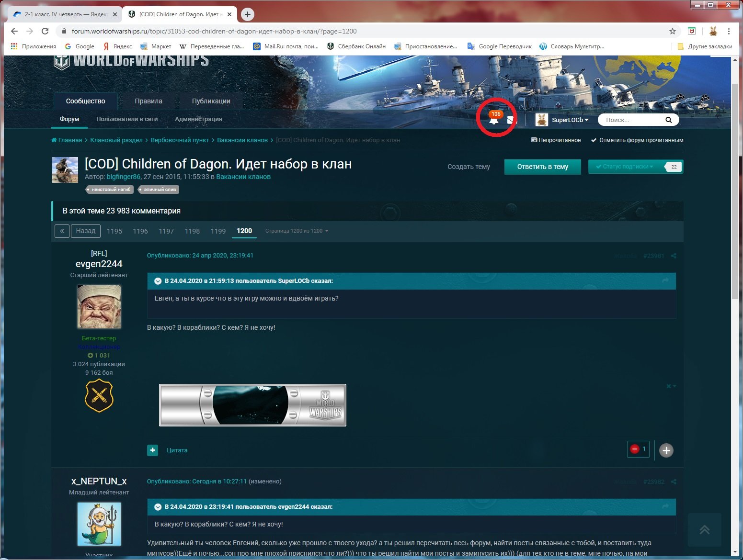The height and width of the screenshot is (560, 743).
Task: Click into the Поиск search field
Action: click(x=632, y=120)
